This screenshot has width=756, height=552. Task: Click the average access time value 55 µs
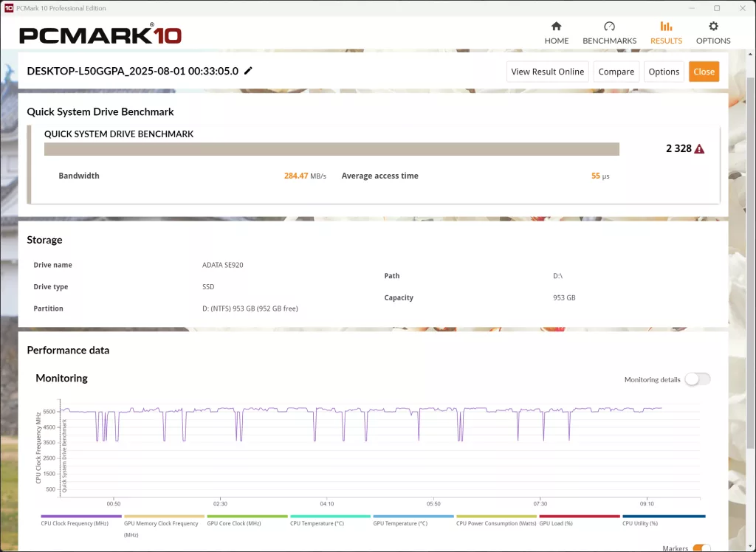(x=600, y=176)
